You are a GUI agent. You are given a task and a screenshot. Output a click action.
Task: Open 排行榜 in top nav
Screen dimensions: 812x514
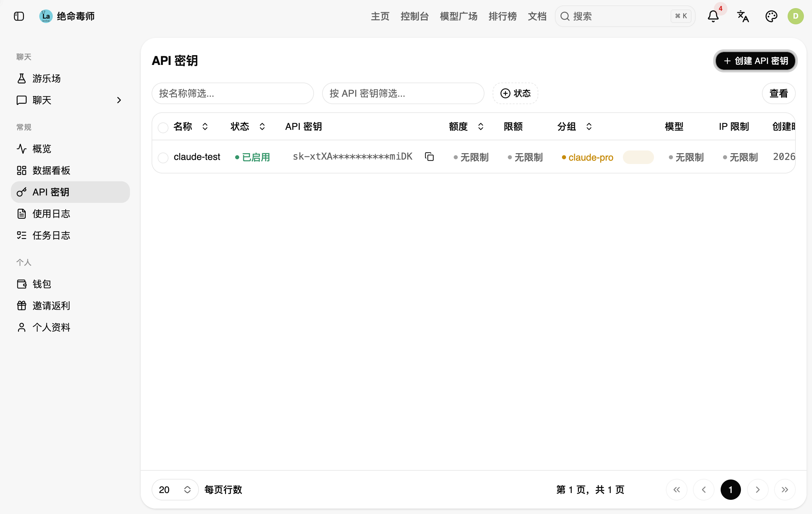(503, 16)
